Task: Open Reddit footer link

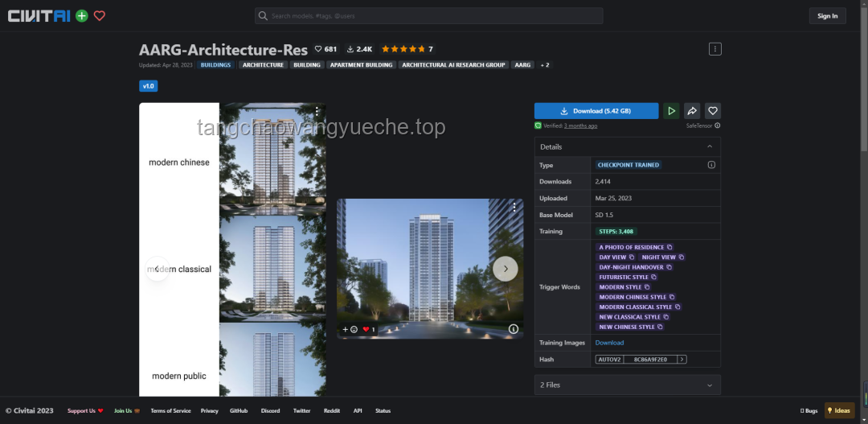Action: tap(332, 410)
